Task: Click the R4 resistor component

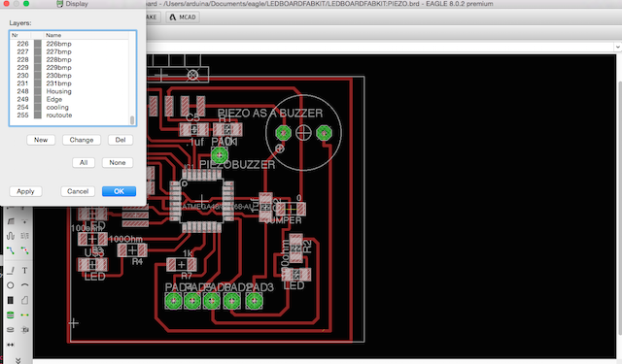Action: [x=132, y=250]
